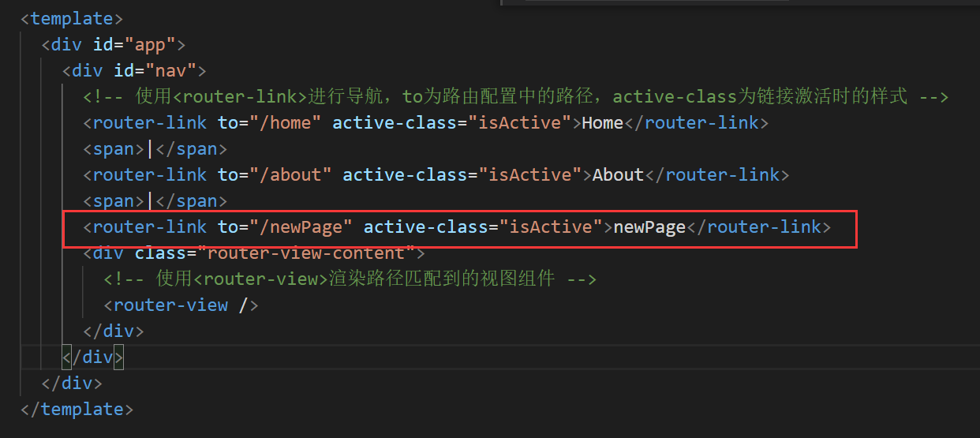This screenshot has height=438, width=980.
Task: Click the first <span>|</span> line
Action: [155, 148]
